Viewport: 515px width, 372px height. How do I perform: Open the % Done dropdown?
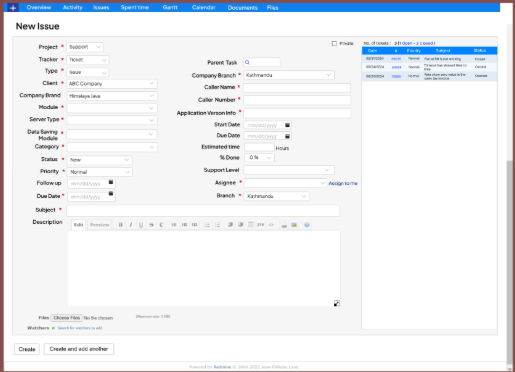[259, 157]
